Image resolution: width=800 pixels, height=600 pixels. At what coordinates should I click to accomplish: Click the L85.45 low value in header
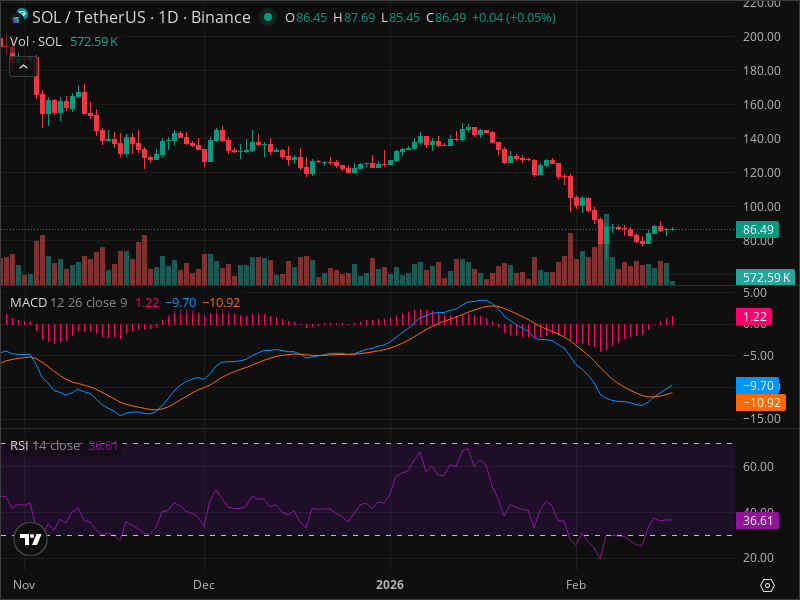[401, 18]
